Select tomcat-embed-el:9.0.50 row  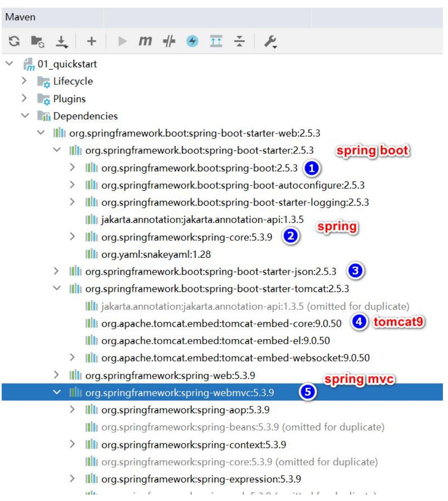pyautogui.click(x=215, y=341)
